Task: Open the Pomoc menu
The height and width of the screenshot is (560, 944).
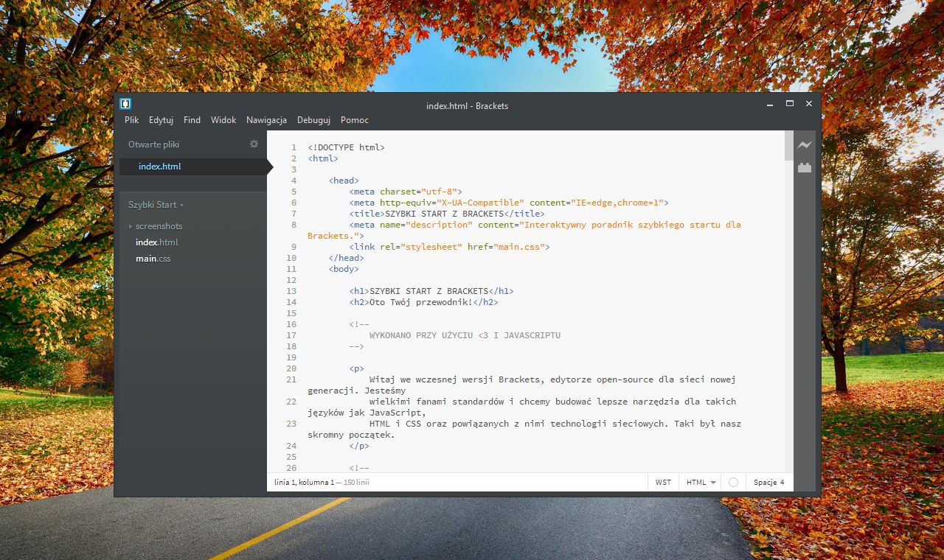Action: (355, 120)
